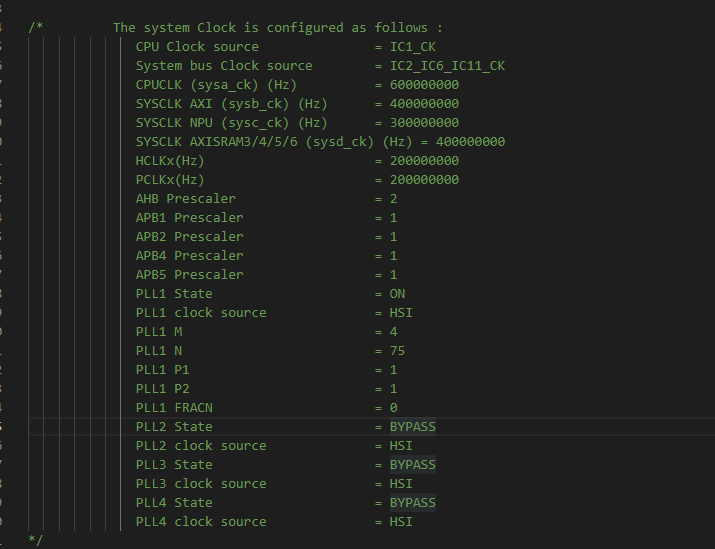715x549 pixels.
Task: Click the PLL4 clock source HSI value
Action: click(x=401, y=522)
